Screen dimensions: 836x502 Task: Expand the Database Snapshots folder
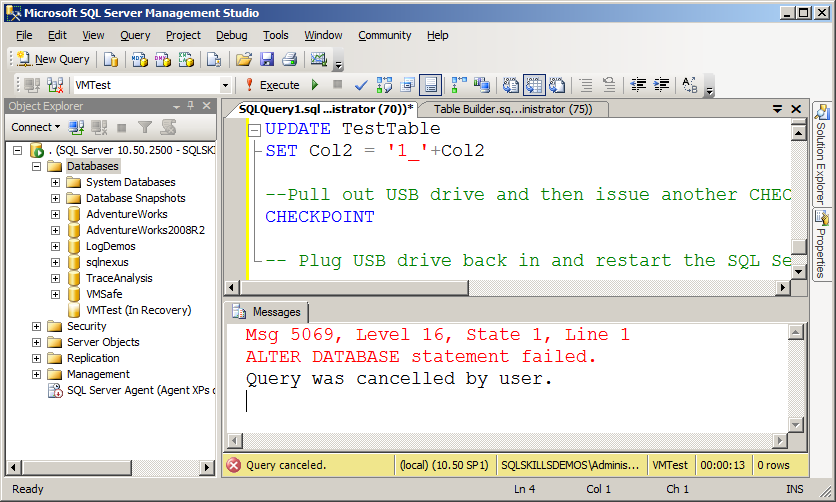pyautogui.click(x=55, y=198)
